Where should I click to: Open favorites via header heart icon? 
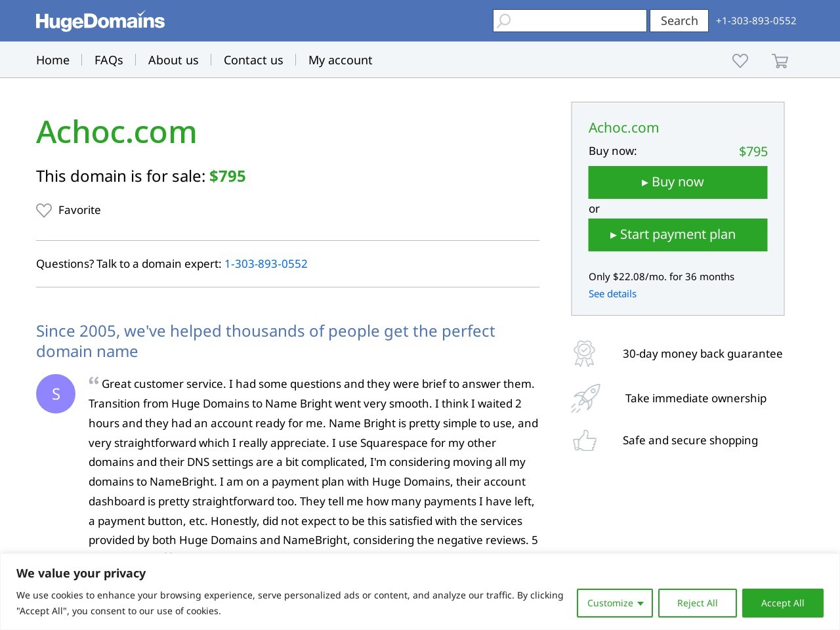tap(740, 60)
